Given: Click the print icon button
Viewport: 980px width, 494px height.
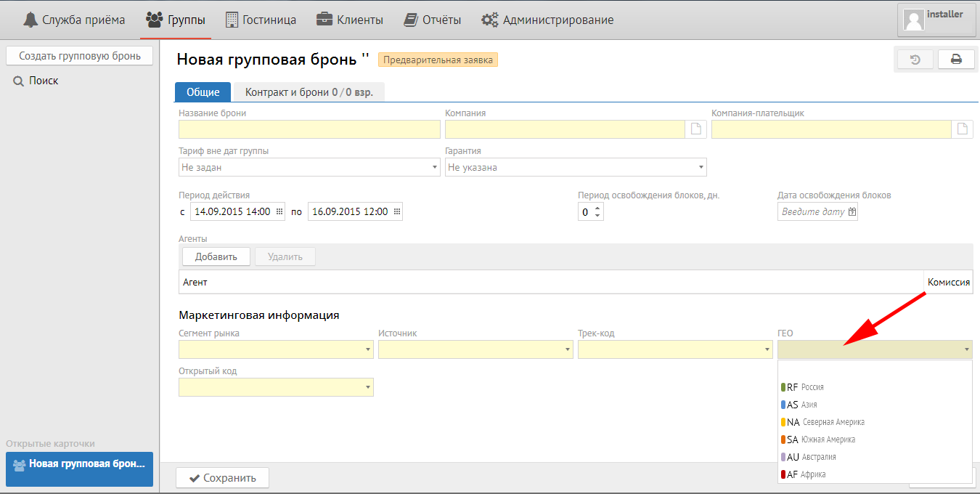Looking at the screenshot, I should 956,60.
